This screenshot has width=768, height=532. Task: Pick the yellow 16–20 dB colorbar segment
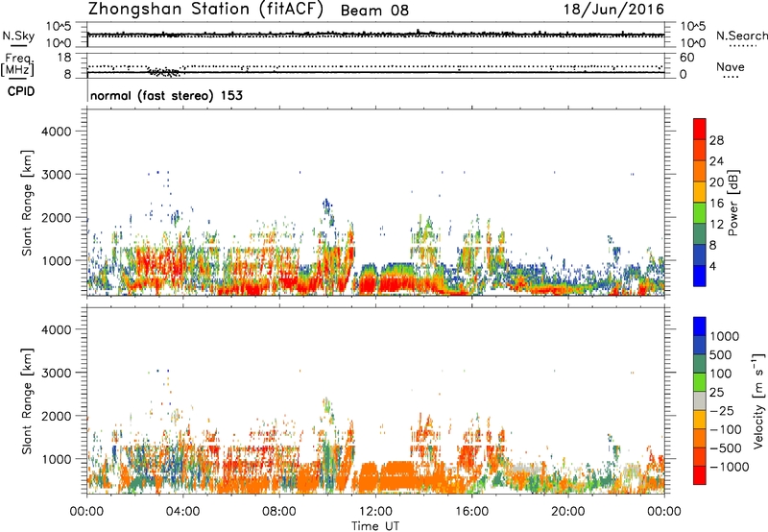(x=700, y=192)
